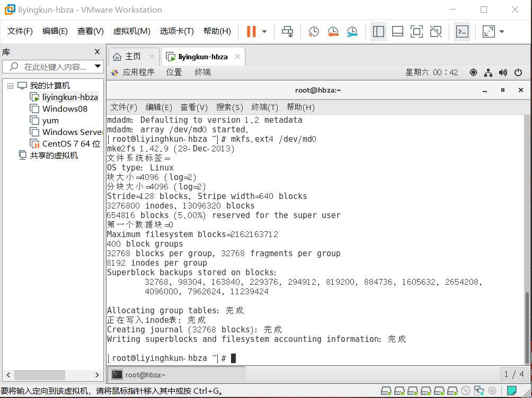Select the Windows Server virtual machine

point(72,132)
